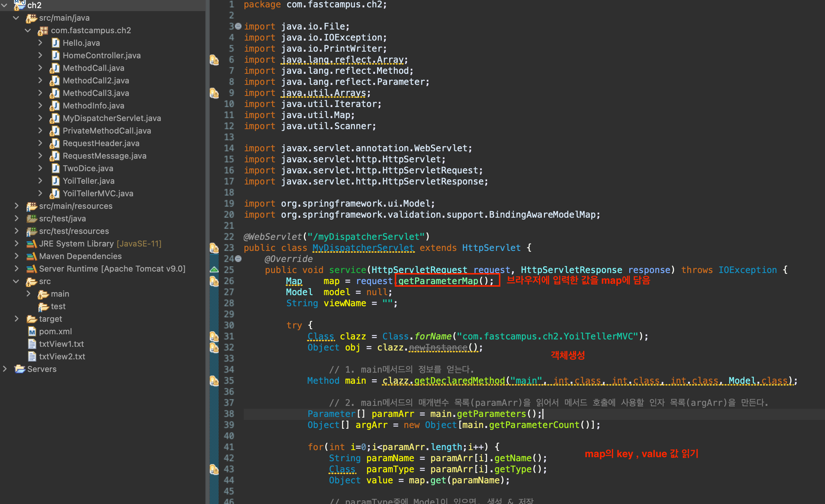Place the cursor on line number 38
825x504 pixels.
point(229,414)
